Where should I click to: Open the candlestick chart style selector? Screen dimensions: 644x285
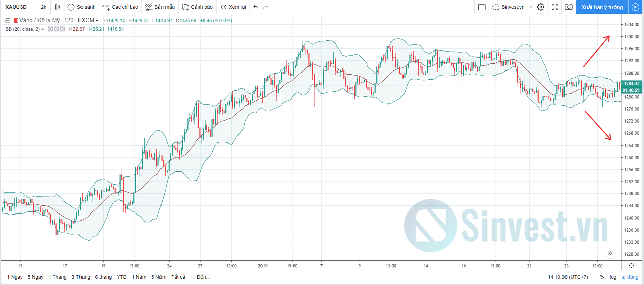(x=57, y=7)
